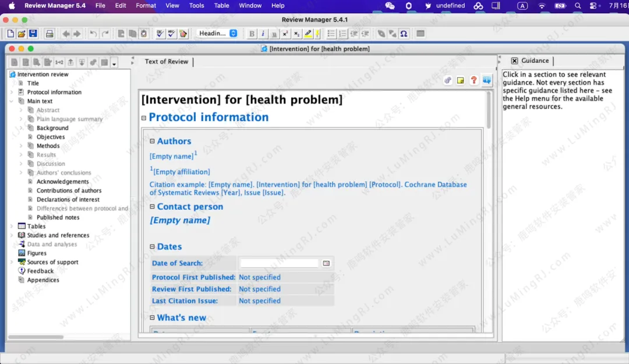Image resolution: width=629 pixels, height=364 pixels.
Task: Click [Empty name] under Contact person
Action: (x=180, y=220)
